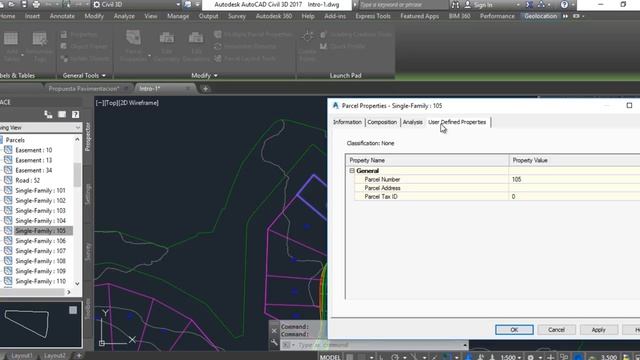Click parcel icon beside Road : 52
640x360 pixels.
(8, 180)
